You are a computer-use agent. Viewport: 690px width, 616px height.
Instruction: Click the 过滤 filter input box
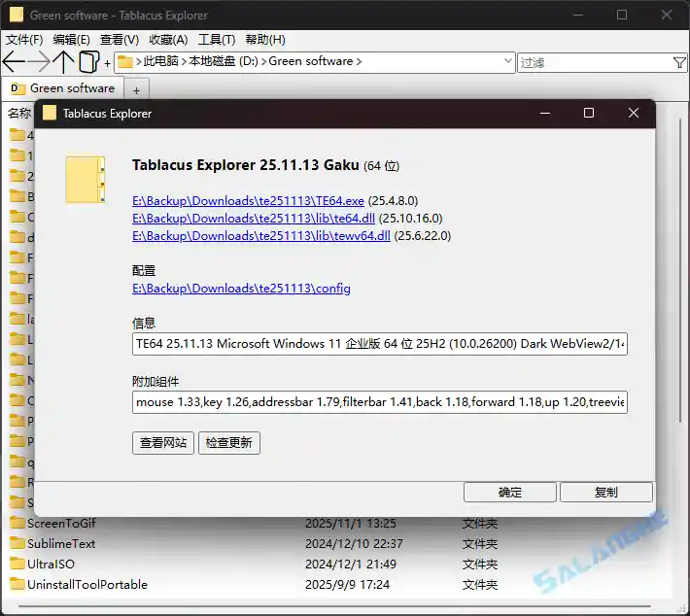tap(595, 62)
